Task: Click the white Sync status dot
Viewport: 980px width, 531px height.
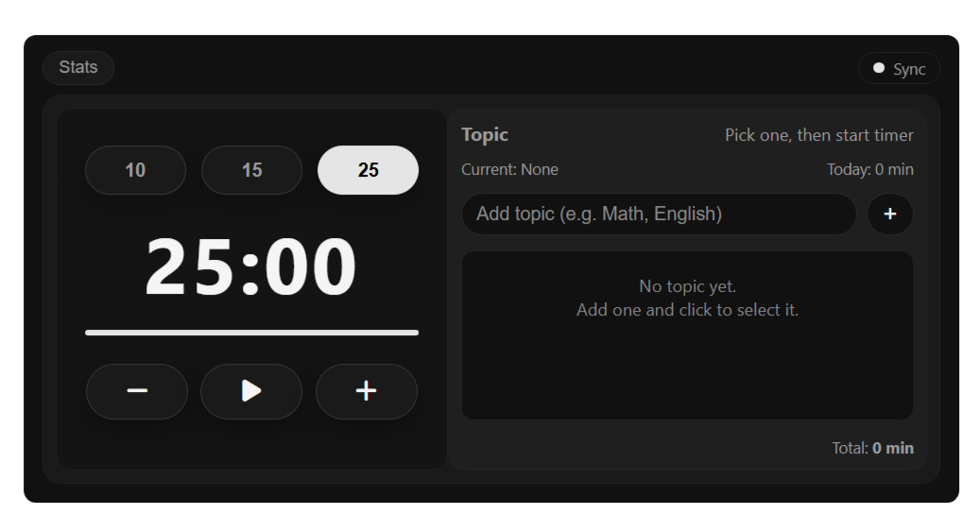Action: click(879, 67)
